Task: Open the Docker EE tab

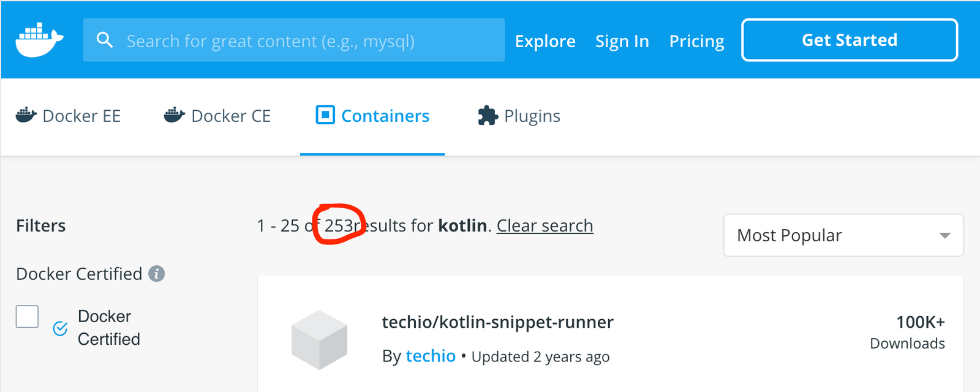Action: click(x=68, y=116)
